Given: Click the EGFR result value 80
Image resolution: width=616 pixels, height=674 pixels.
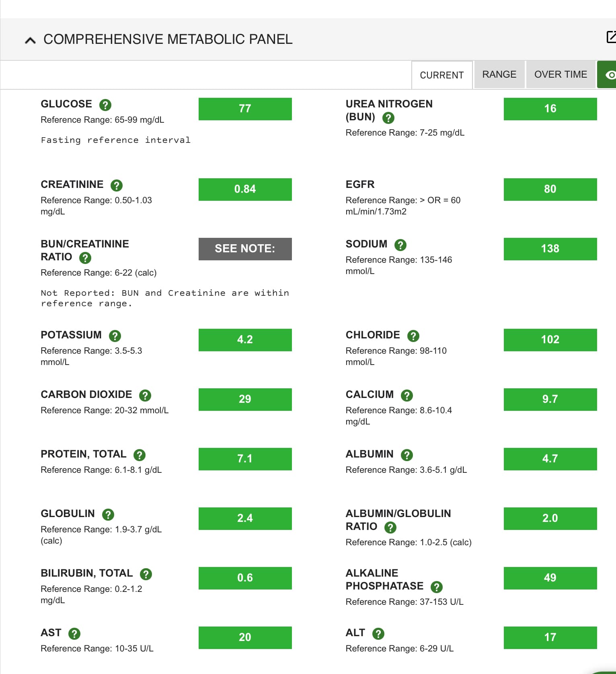Looking at the screenshot, I should click(550, 189).
